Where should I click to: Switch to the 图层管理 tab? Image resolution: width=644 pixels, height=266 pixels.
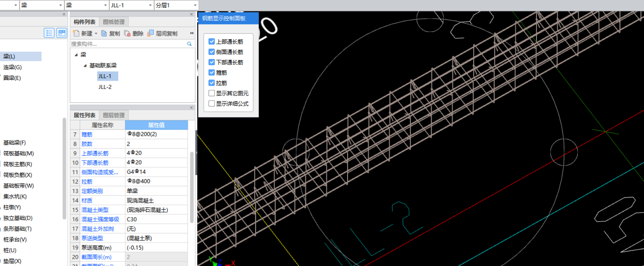coord(114,115)
